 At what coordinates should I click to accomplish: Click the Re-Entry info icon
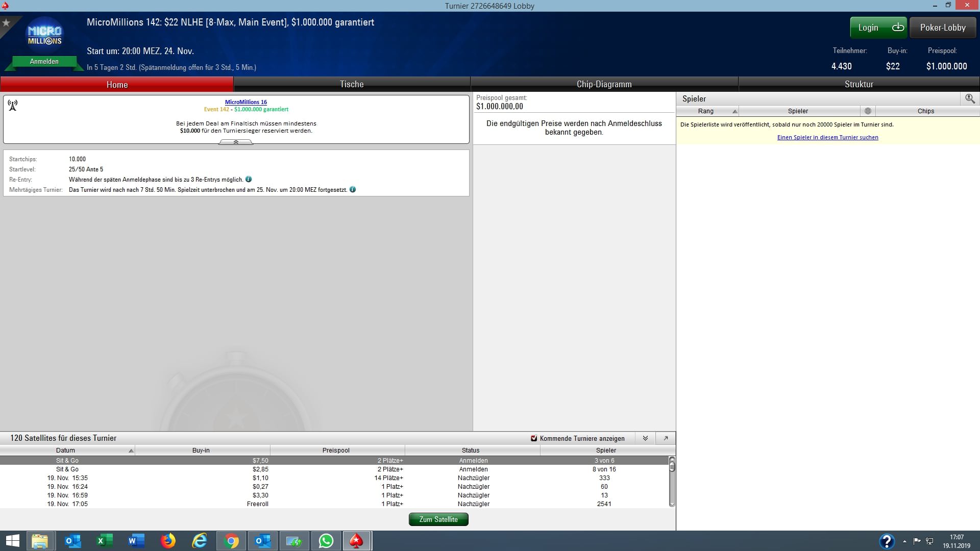(249, 179)
